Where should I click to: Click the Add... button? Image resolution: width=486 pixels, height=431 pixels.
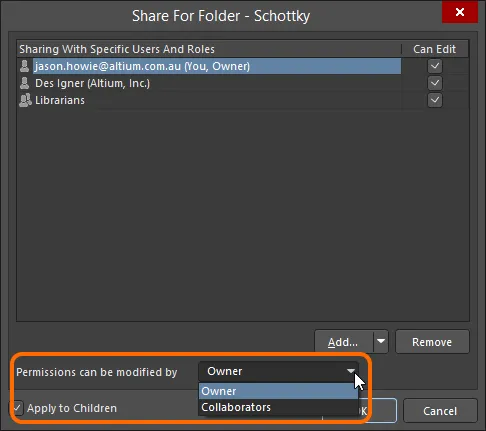pos(343,342)
